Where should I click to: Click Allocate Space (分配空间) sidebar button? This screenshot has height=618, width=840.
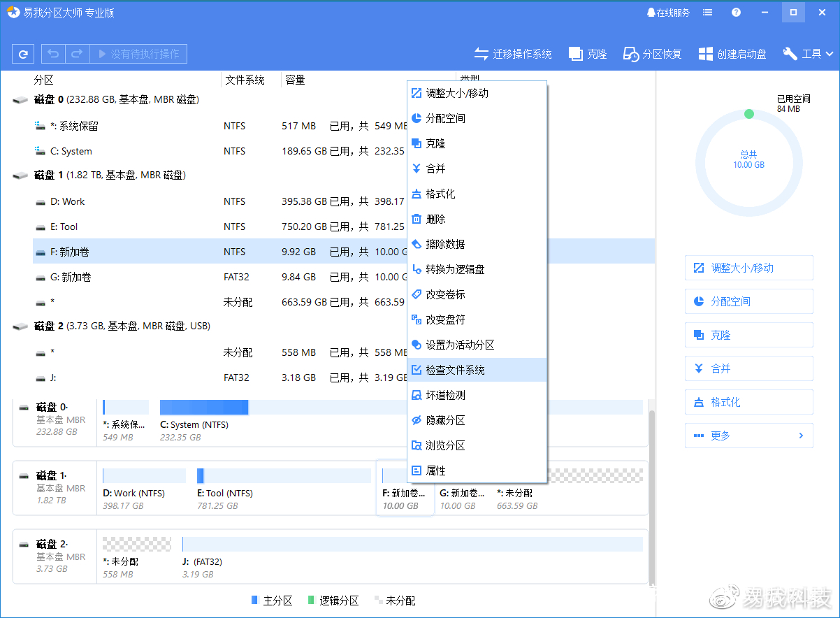click(x=748, y=301)
